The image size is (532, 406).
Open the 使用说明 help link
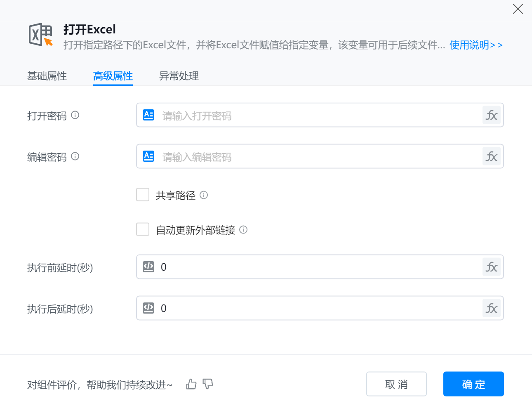click(x=476, y=45)
